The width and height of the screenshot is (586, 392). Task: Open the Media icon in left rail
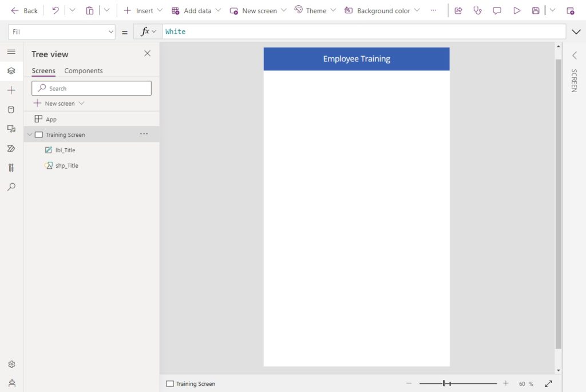11,129
